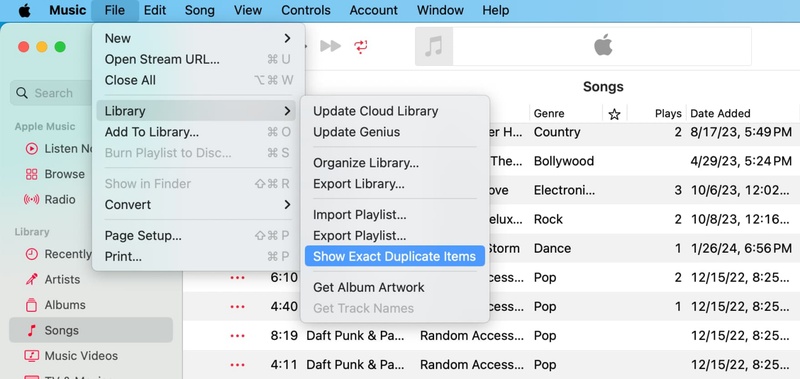Click the Songs view title
The height and width of the screenshot is (379, 800).
click(x=603, y=87)
